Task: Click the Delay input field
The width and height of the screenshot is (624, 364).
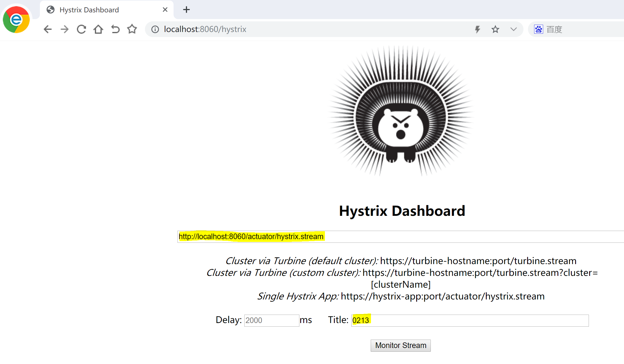Action: (272, 320)
